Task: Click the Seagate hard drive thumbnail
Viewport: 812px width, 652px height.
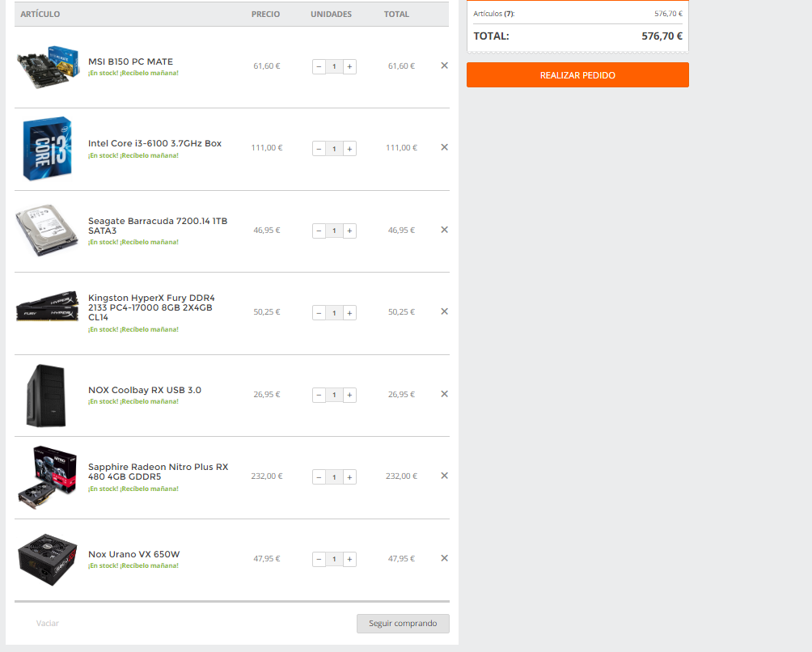Action: 47,231
